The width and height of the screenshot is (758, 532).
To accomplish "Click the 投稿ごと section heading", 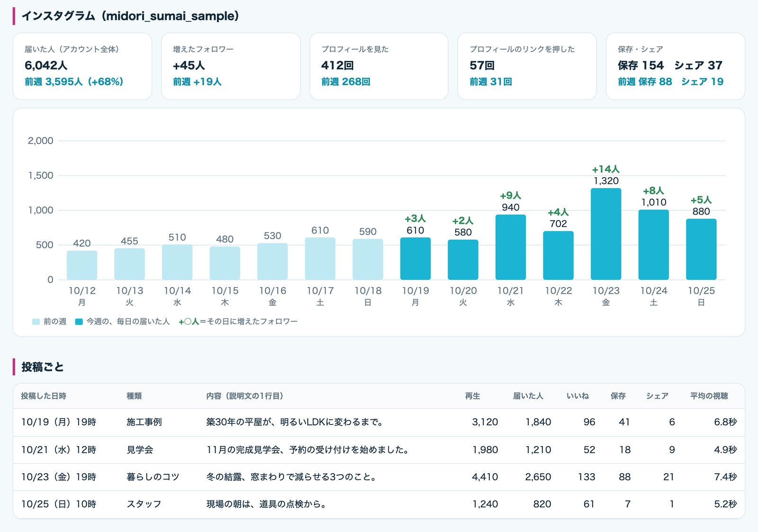I will pyautogui.click(x=43, y=367).
